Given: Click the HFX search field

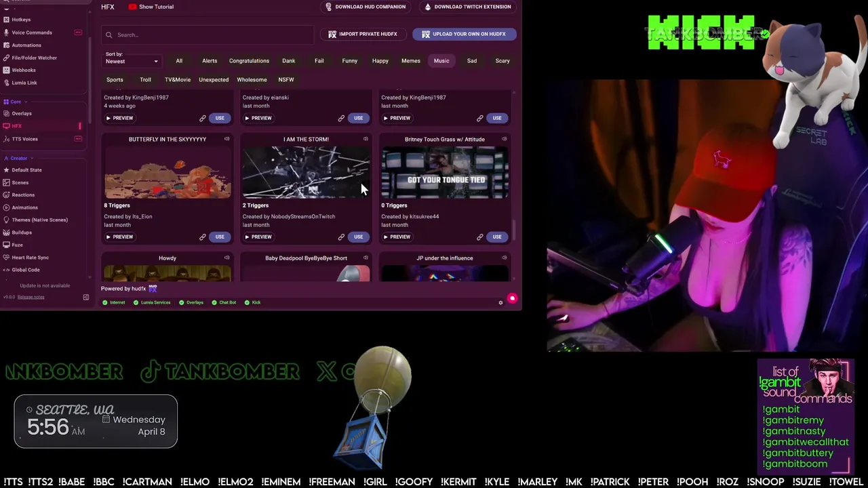Looking at the screenshot, I should coord(207,35).
